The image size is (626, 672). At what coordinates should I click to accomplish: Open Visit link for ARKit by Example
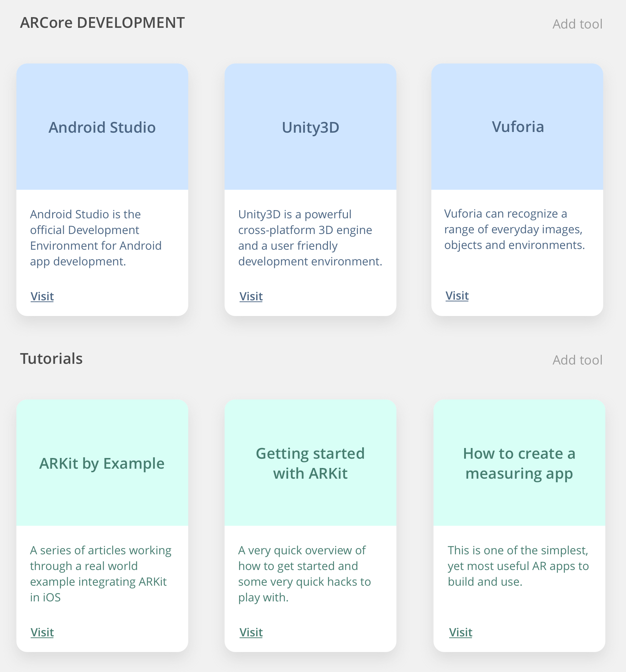pos(42,632)
